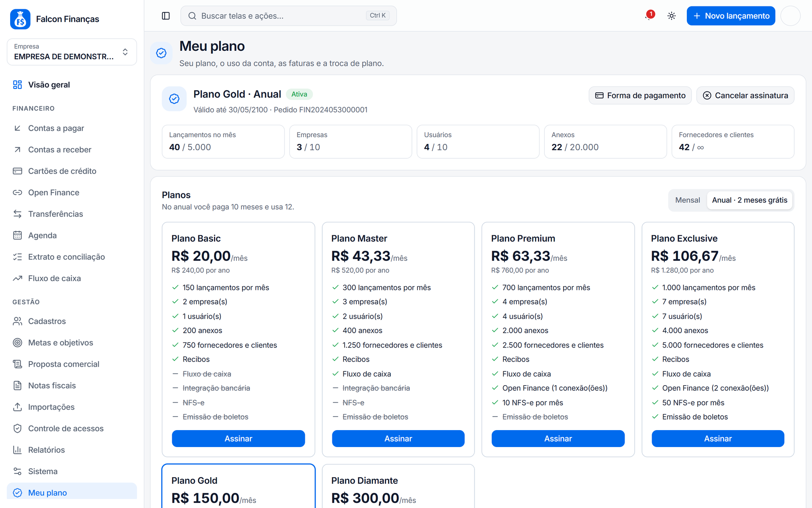Subscribe to Plano Exclusive with Assinar
The image size is (812, 508).
coord(718,439)
